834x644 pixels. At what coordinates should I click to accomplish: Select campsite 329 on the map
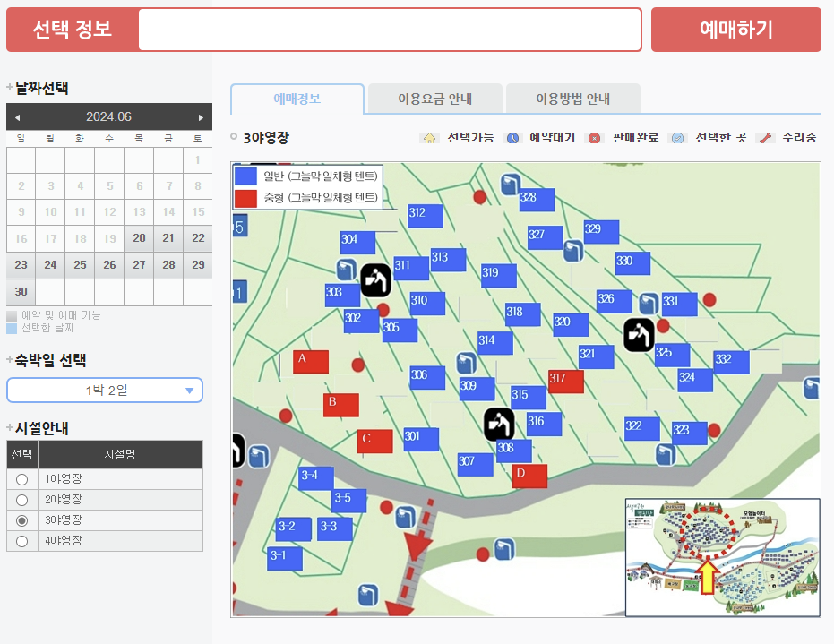click(x=601, y=232)
